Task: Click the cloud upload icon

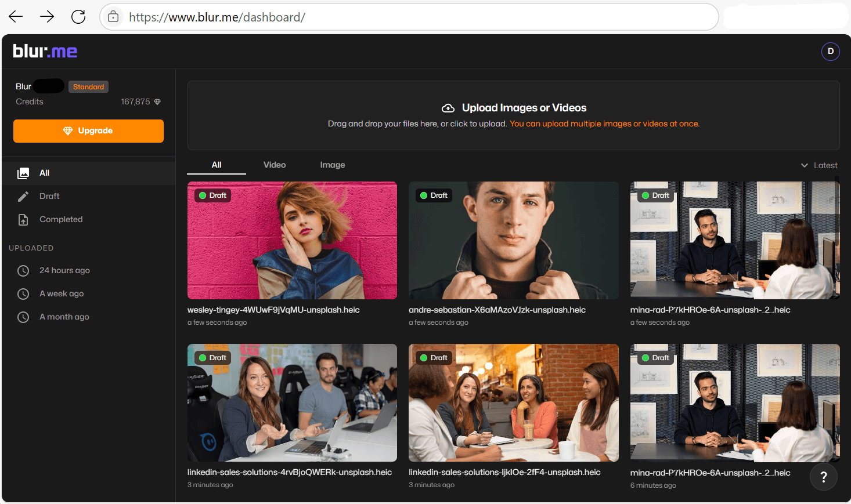Action: (x=448, y=107)
